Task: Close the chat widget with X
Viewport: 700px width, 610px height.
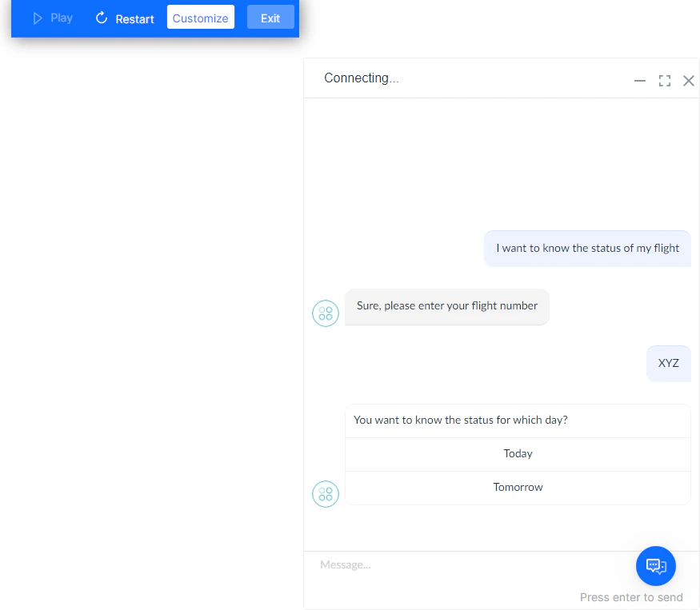Action: point(688,81)
